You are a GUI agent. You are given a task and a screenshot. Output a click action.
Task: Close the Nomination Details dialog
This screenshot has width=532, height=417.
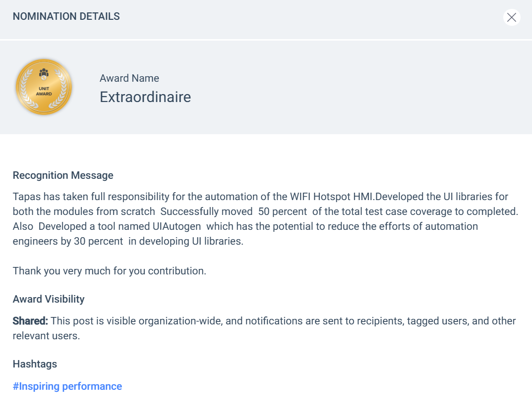[x=512, y=17]
